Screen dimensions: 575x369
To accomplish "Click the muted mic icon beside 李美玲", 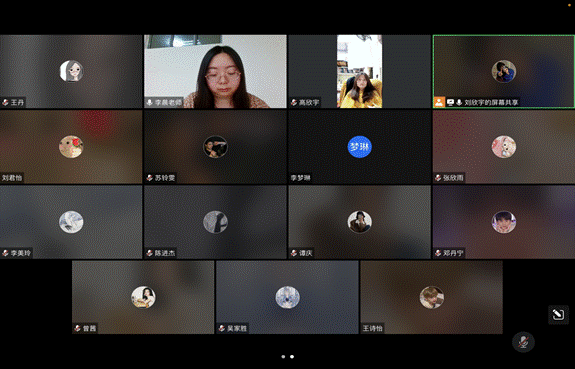I will click(6, 253).
